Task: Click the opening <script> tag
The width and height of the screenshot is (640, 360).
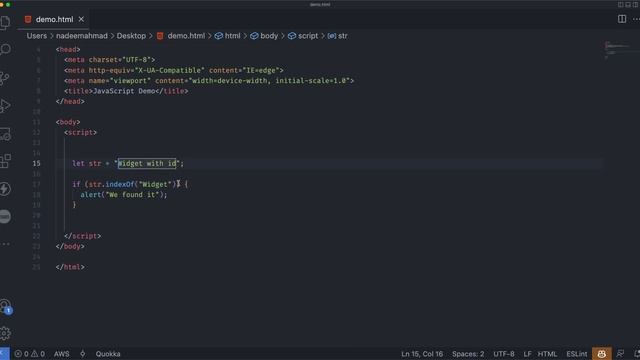Action: tap(80, 132)
